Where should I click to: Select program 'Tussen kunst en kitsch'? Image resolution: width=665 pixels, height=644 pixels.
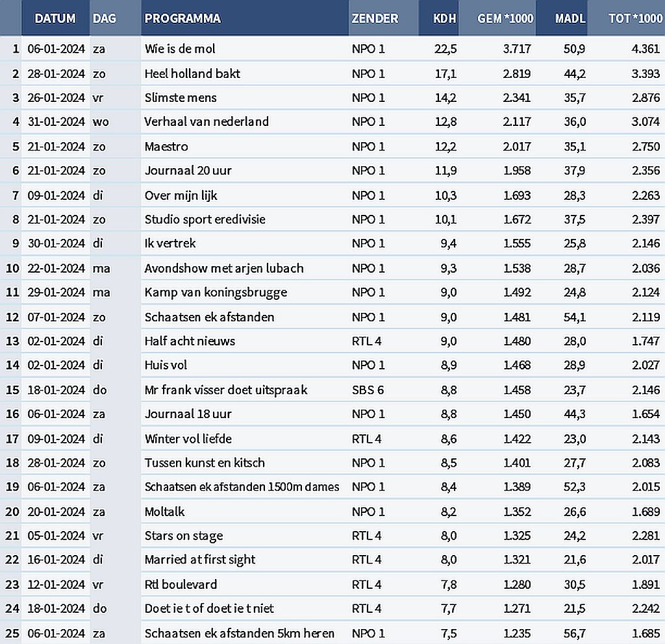(205, 462)
